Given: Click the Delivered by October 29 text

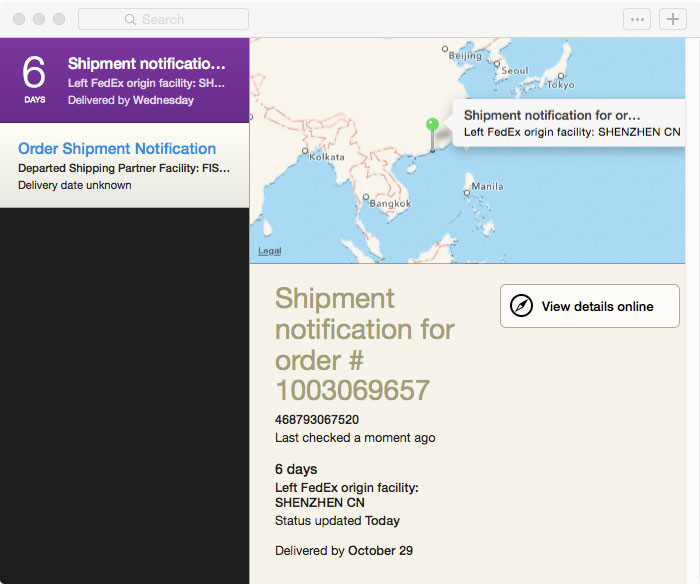Looking at the screenshot, I should point(344,551).
